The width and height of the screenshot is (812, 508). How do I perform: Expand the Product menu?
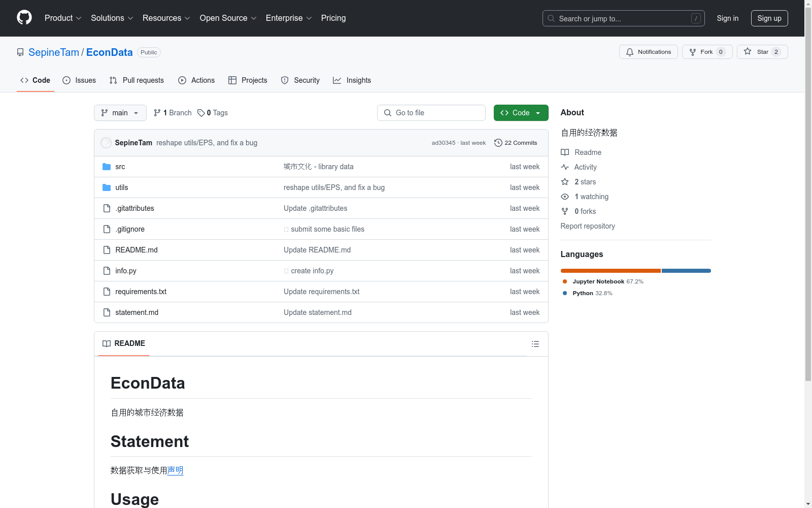63,18
